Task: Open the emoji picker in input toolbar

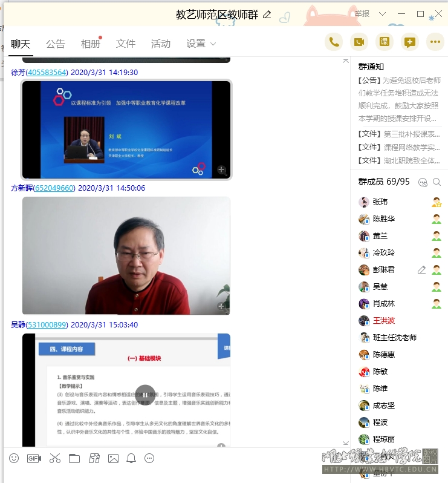Action: point(14,458)
